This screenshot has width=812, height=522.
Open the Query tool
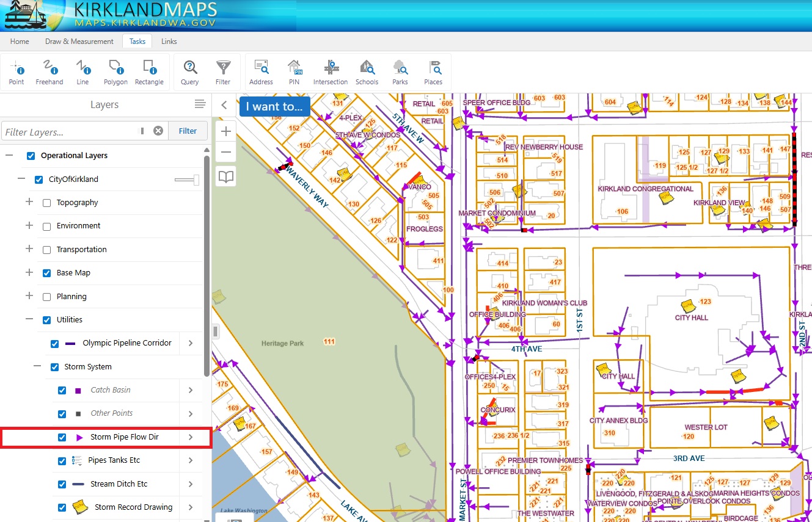[x=189, y=72]
